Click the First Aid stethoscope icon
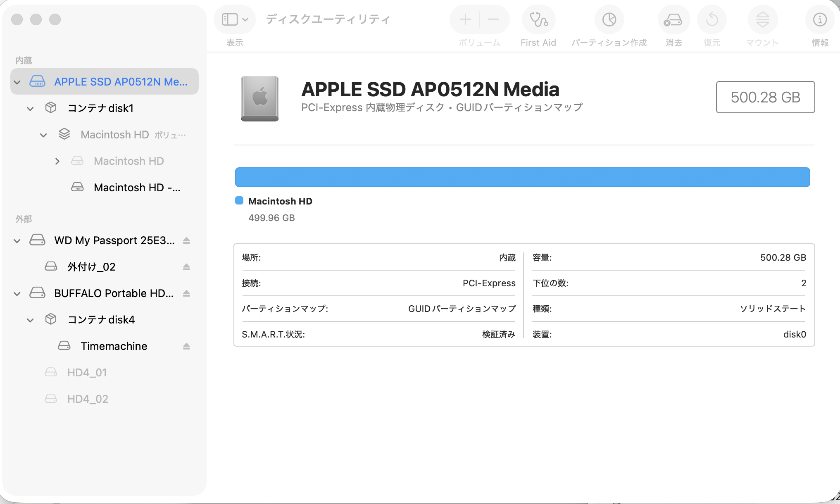The image size is (840, 504). 538,20
